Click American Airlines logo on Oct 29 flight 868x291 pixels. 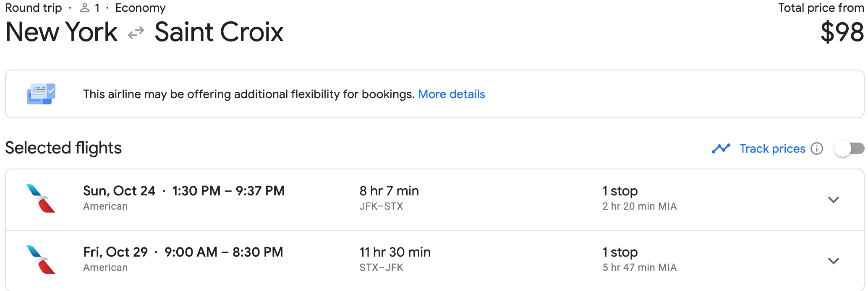click(41, 260)
